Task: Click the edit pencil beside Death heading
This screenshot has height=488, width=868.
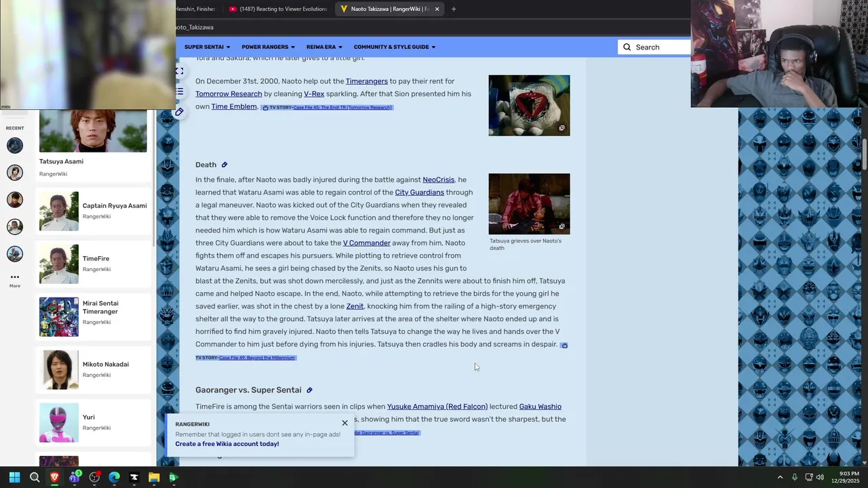Action: (x=224, y=165)
